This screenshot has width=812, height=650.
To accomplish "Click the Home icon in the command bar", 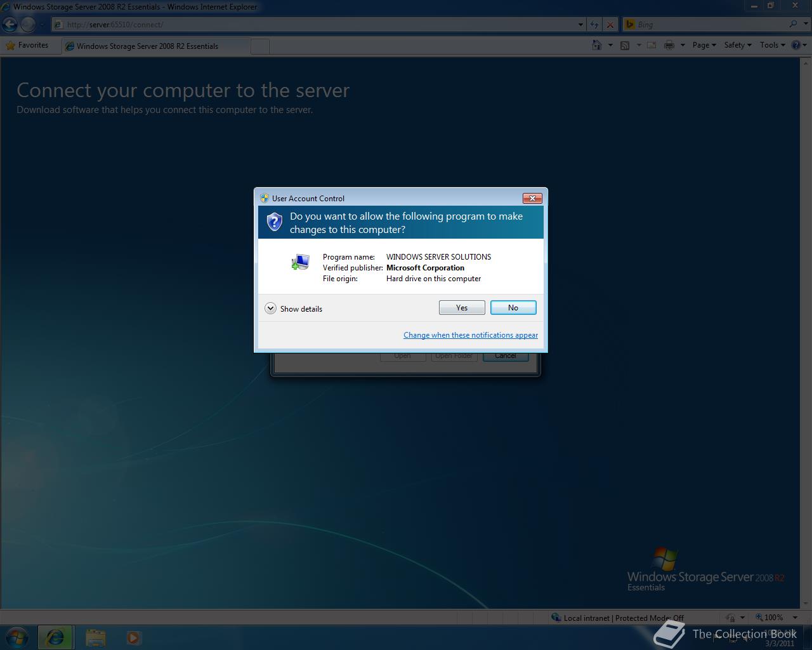I will [596, 45].
